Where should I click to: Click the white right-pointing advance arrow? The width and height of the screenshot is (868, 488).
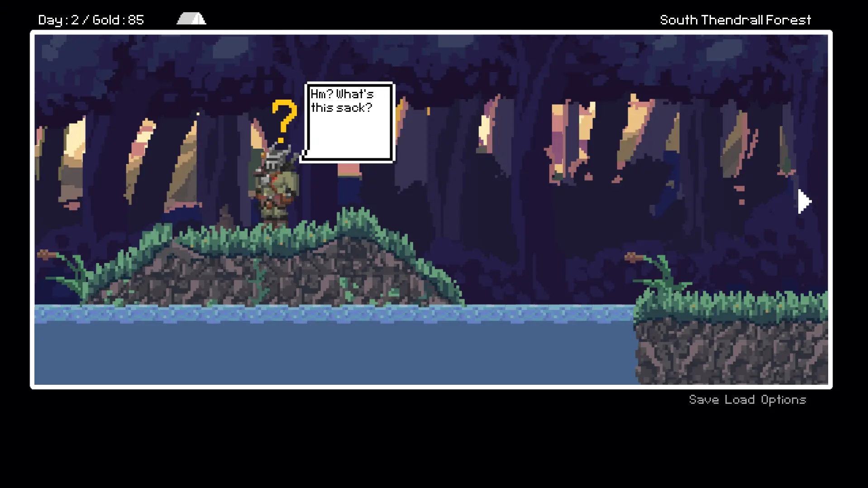pos(804,201)
